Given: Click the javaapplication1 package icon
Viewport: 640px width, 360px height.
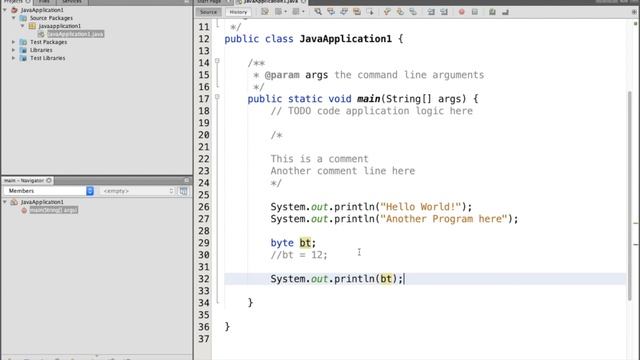Looking at the screenshot, I should coord(32,26).
